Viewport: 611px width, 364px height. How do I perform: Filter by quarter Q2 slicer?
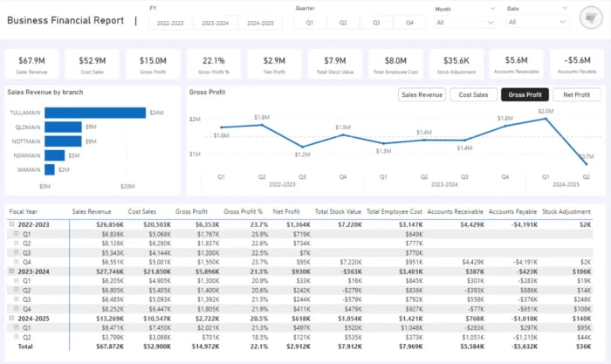pos(343,23)
